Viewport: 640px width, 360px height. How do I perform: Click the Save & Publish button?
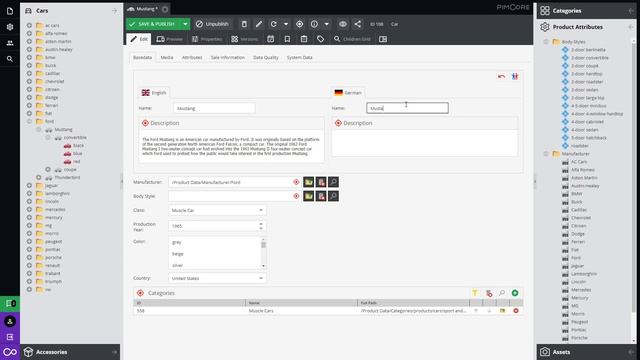152,24
